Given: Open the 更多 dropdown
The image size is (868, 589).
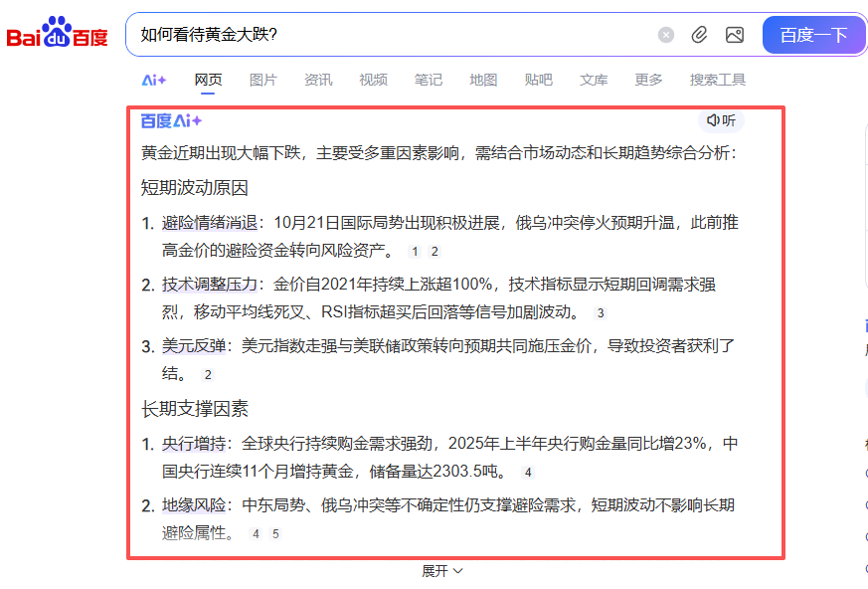Looking at the screenshot, I should tap(647, 80).
